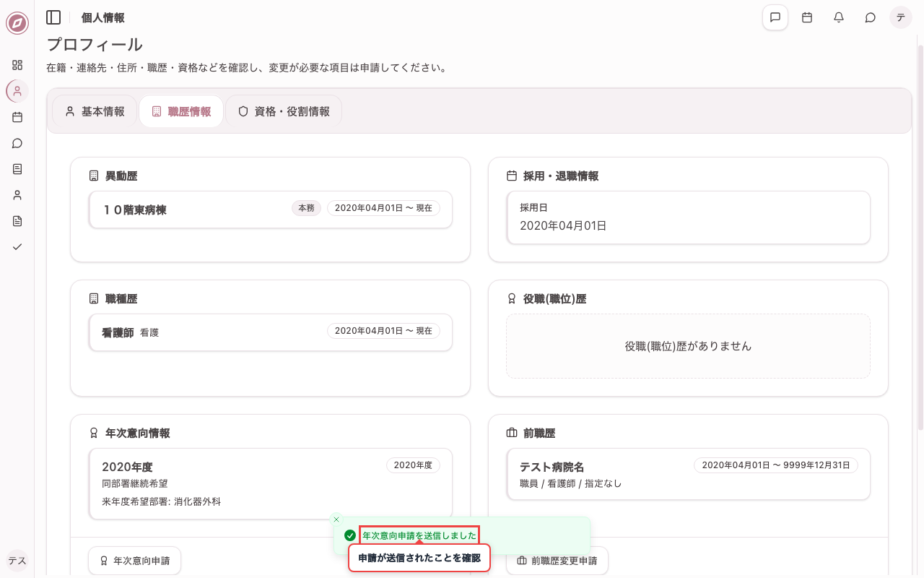Open the round chat bubble in header
924x578 pixels.
click(871, 17)
